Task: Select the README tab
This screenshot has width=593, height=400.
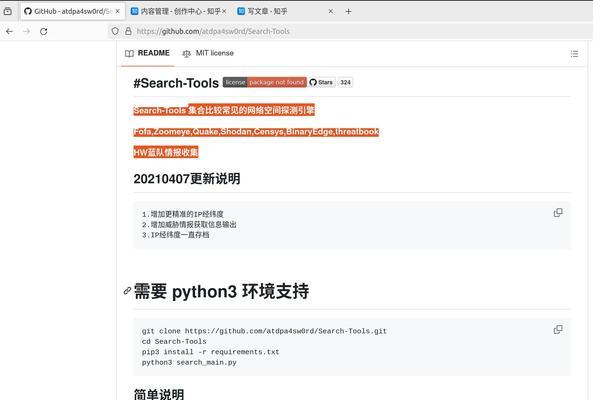Action: (x=147, y=53)
